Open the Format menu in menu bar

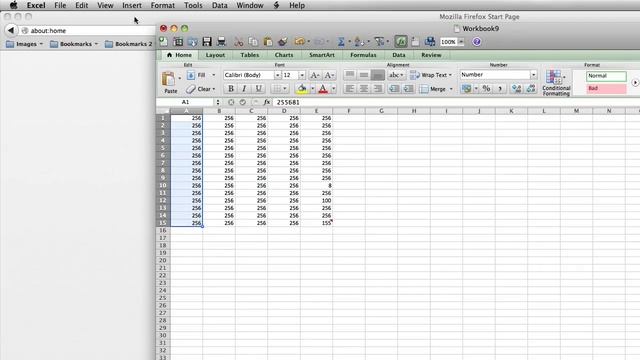[162, 5]
